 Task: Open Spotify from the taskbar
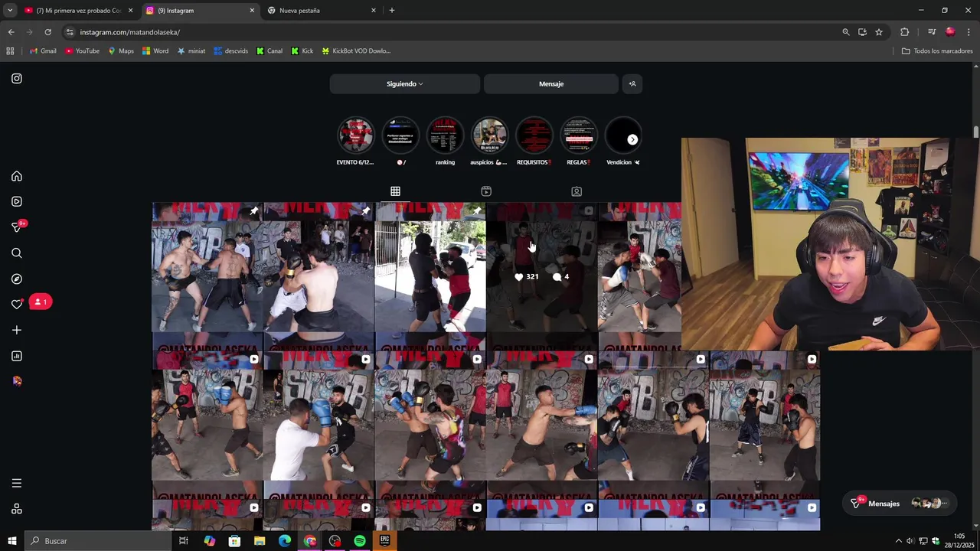(360, 541)
